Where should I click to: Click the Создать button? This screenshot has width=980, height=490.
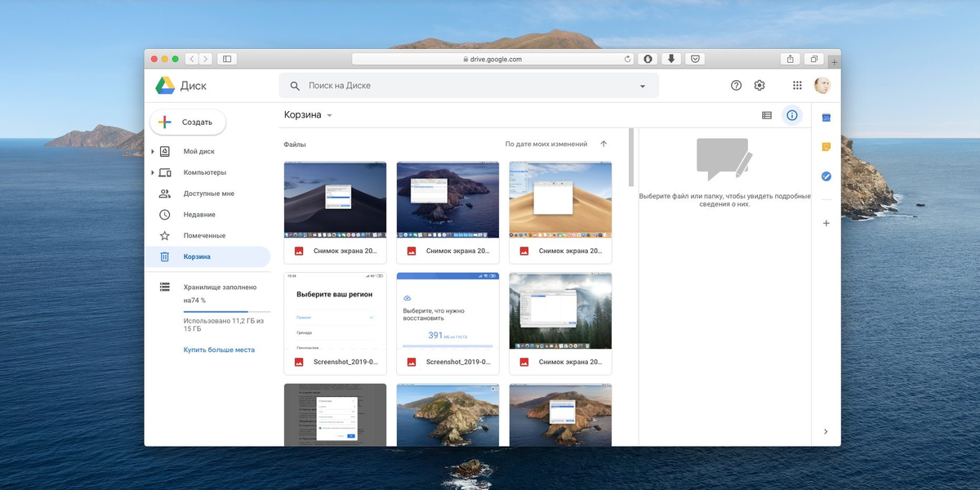tap(187, 122)
